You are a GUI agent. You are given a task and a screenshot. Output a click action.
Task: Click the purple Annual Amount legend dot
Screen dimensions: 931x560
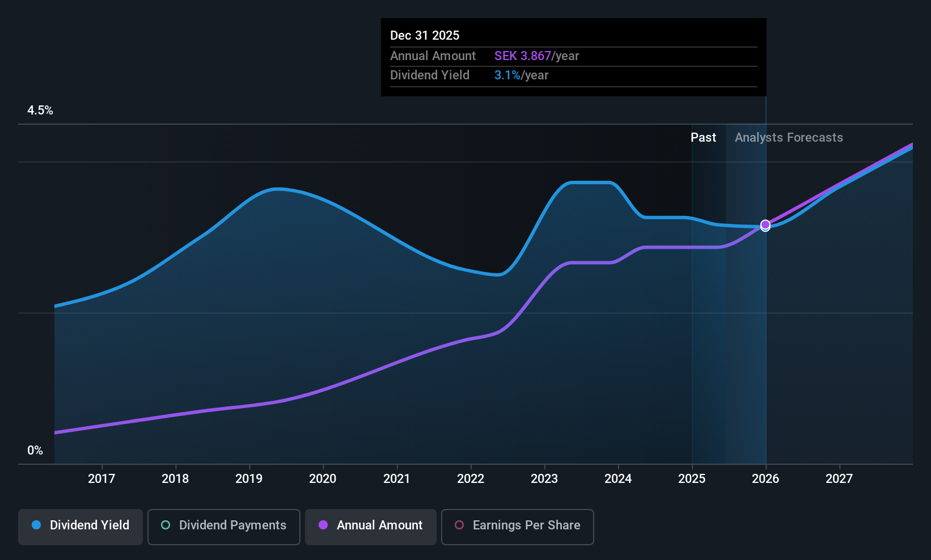[x=323, y=525]
